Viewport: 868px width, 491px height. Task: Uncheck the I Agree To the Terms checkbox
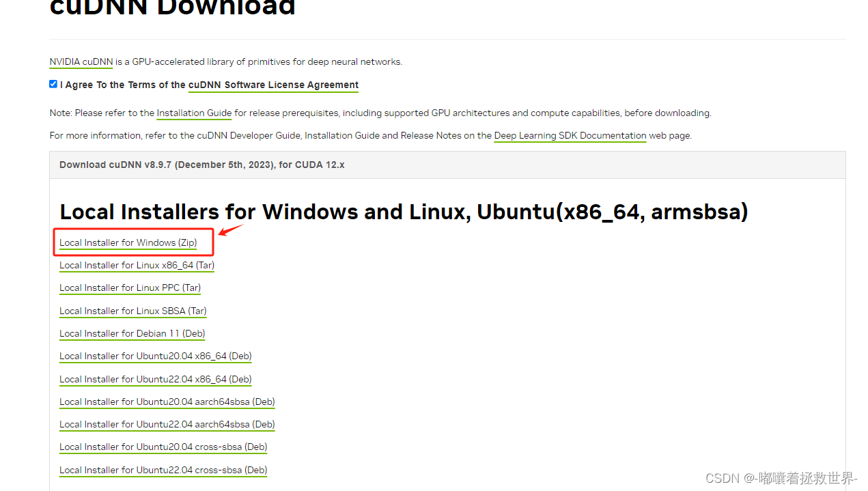53,84
